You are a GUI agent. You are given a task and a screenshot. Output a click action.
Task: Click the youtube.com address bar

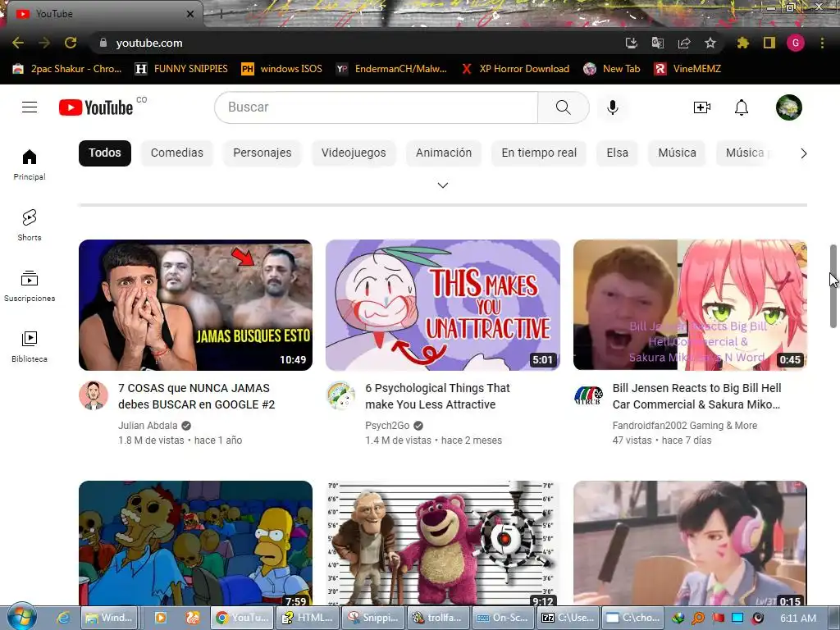tap(354, 43)
